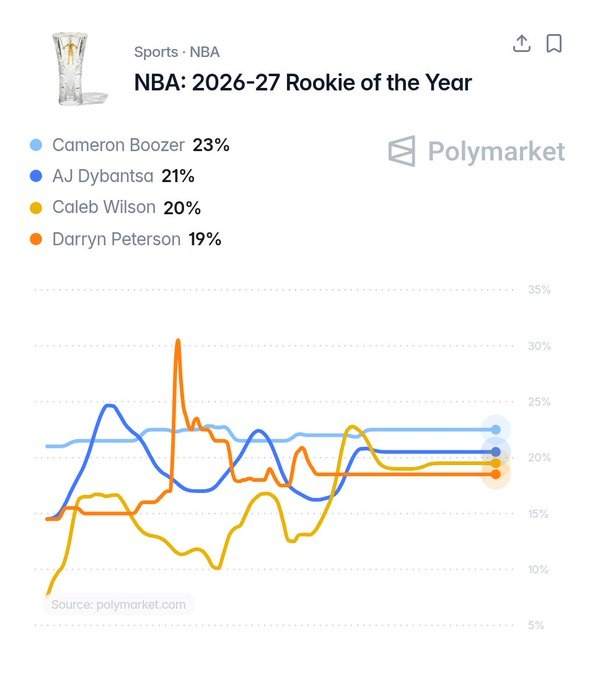The width and height of the screenshot is (595, 680).
Task: Click the orange Peterson endpoint marker on chart
Action: pos(496,474)
